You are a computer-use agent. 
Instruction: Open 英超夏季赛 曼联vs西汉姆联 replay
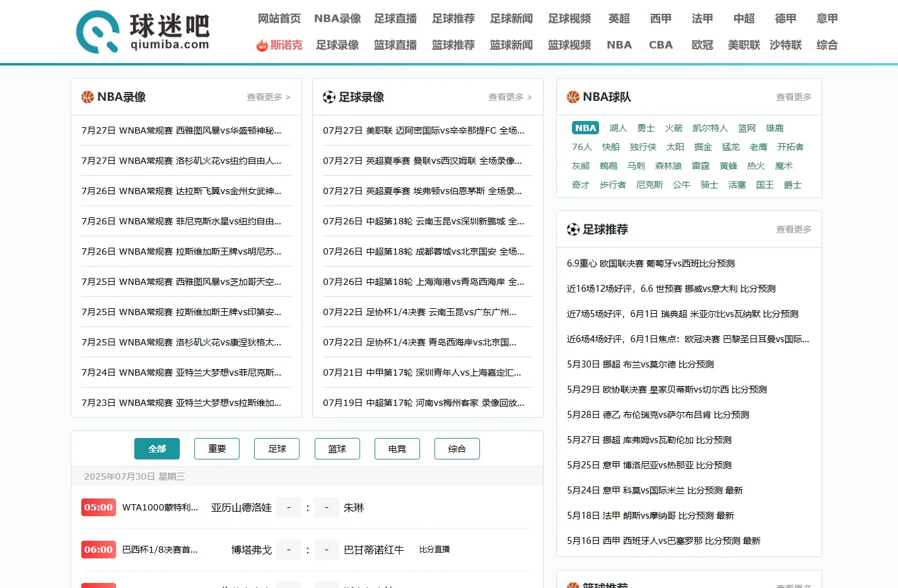pyautogui.click(x=423, y=161)
